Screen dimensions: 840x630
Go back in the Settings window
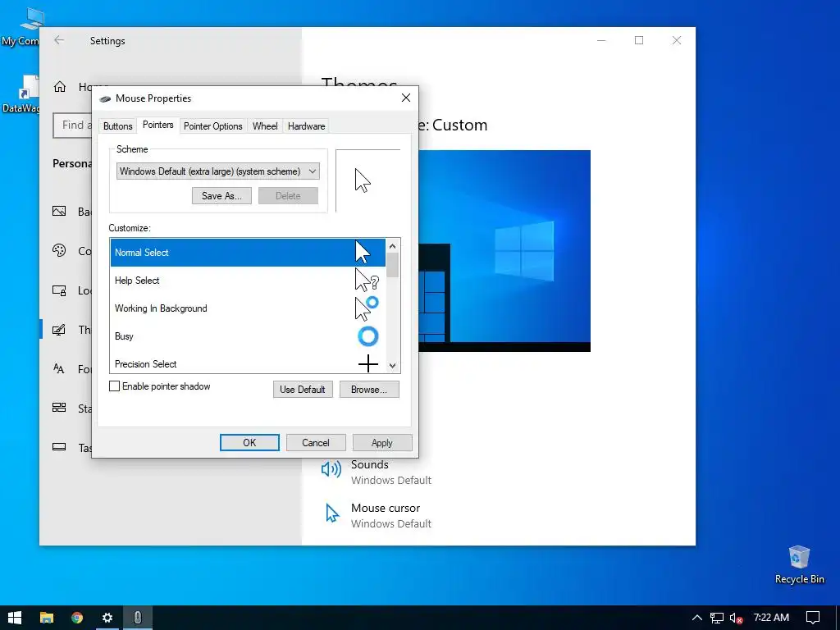[59, 40]
